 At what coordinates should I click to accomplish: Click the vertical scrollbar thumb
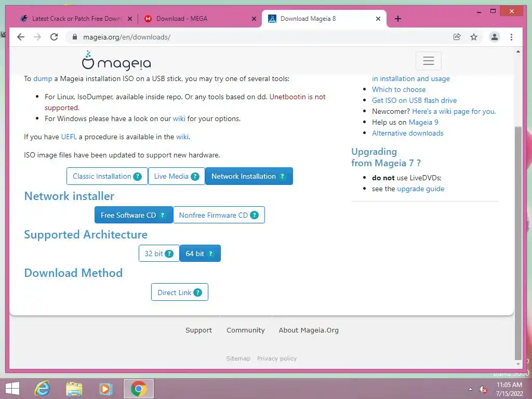point(518,243)
